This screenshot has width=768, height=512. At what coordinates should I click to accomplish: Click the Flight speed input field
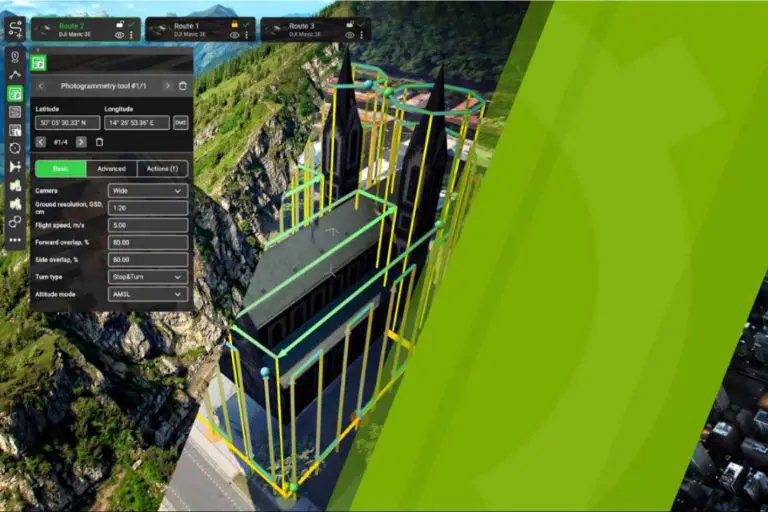coord(148,225)
